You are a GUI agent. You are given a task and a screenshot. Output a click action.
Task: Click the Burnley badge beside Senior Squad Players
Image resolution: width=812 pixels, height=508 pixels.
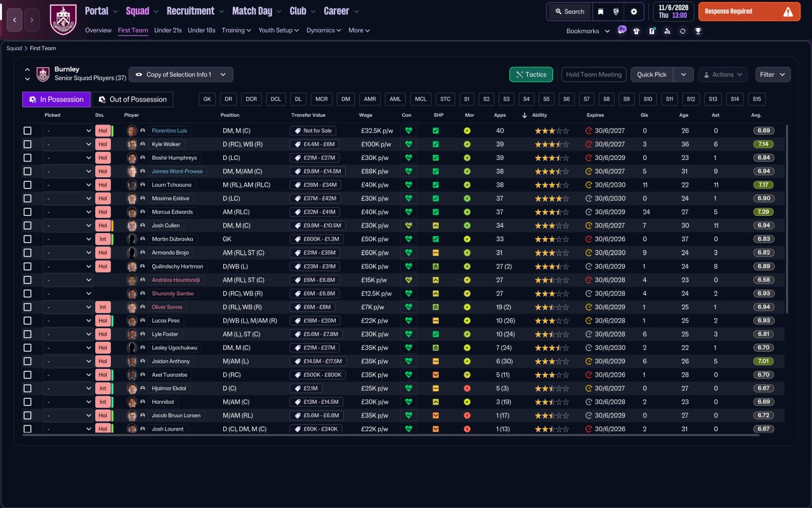click(x=43, y=74)
